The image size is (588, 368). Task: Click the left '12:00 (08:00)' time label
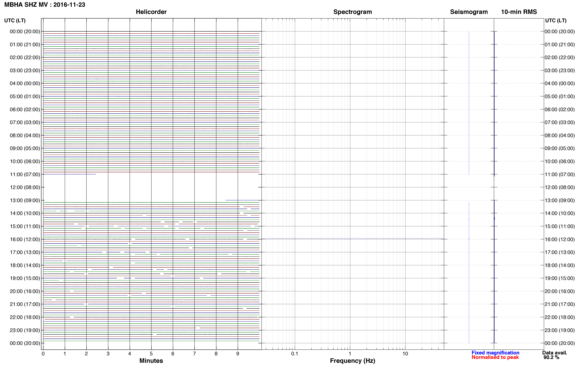[25, 187]
